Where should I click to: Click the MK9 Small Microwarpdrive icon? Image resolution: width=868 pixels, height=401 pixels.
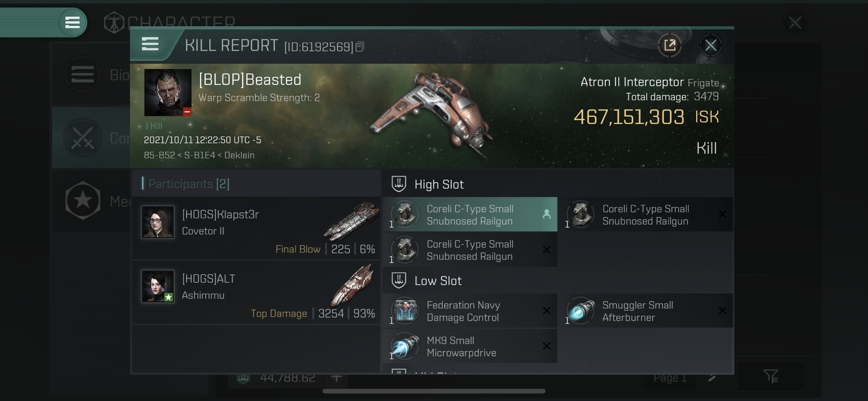[x=405, y=346]
